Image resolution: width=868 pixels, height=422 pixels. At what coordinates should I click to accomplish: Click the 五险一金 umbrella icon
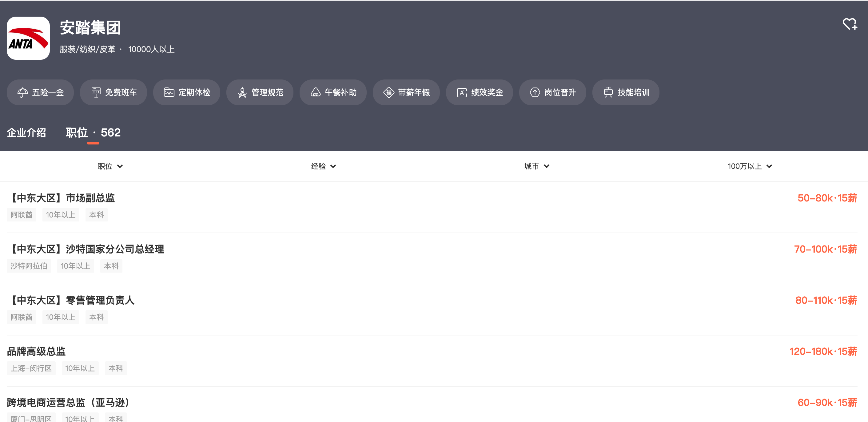22,92
